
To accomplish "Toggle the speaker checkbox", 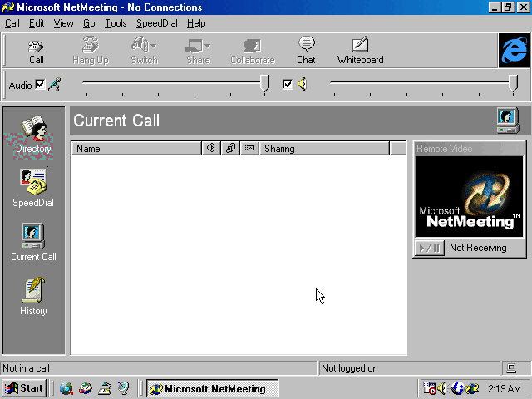I will 288,84.
